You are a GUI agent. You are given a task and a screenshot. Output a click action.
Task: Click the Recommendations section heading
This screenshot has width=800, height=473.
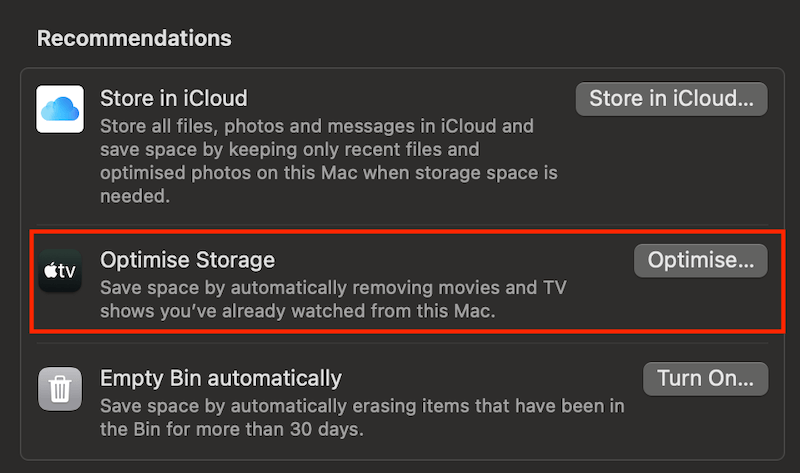point(134,39)
